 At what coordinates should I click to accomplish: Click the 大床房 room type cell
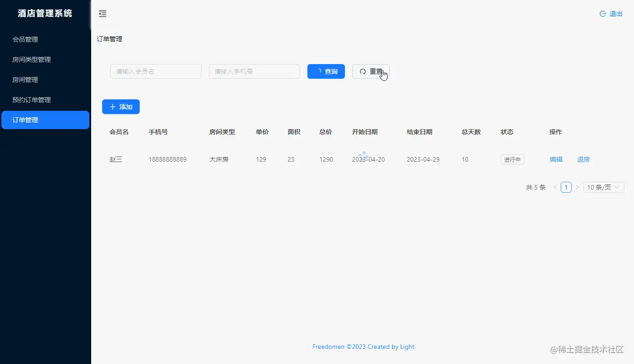point(219,159)
